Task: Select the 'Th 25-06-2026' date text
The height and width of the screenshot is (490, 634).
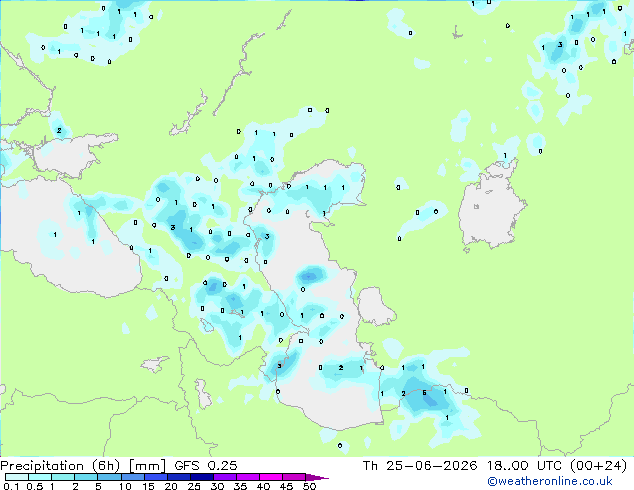Action: (420, 466)
